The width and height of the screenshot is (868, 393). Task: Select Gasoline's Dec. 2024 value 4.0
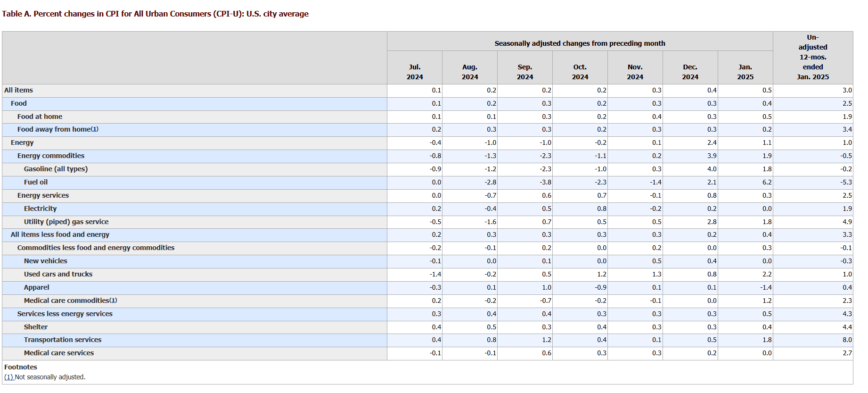coord(712,169)
